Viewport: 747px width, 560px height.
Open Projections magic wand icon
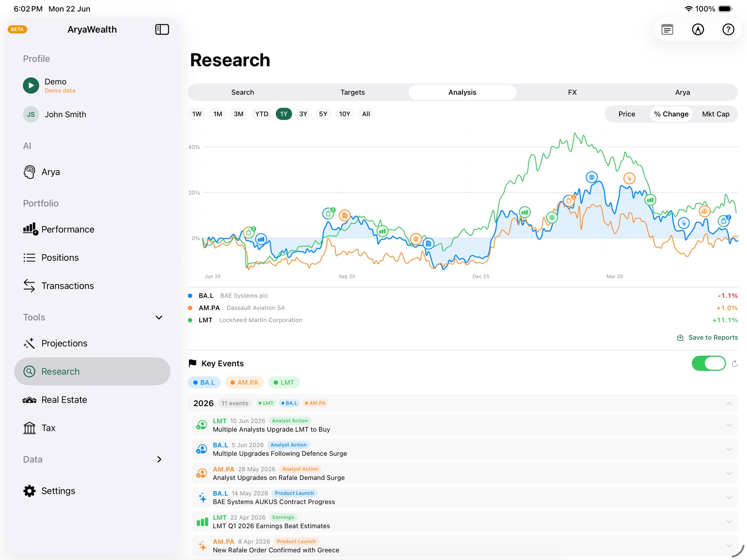point(29,343)
